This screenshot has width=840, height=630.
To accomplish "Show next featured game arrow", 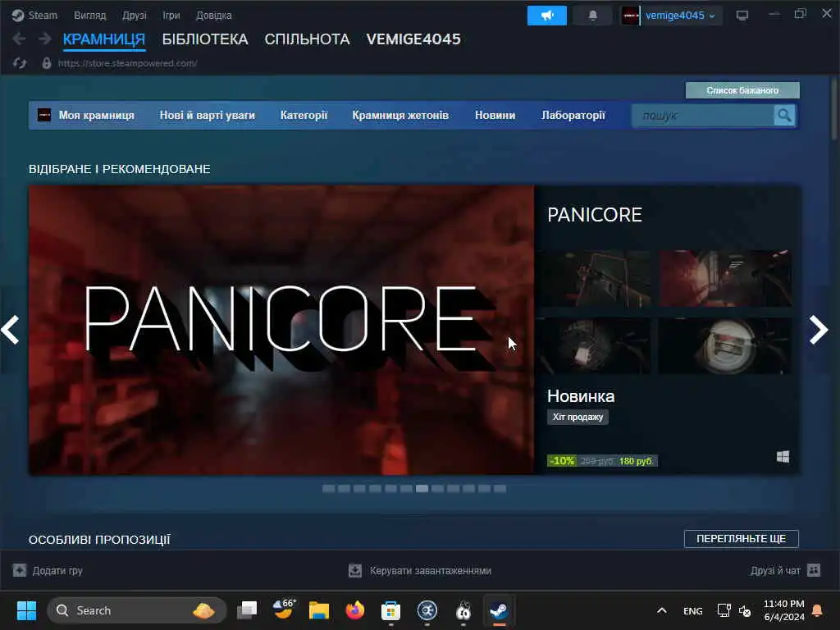I will point(819,330).
